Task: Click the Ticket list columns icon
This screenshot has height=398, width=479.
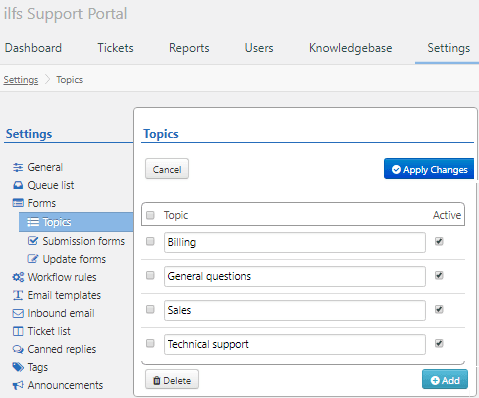Action: click(x=18, y=331)
